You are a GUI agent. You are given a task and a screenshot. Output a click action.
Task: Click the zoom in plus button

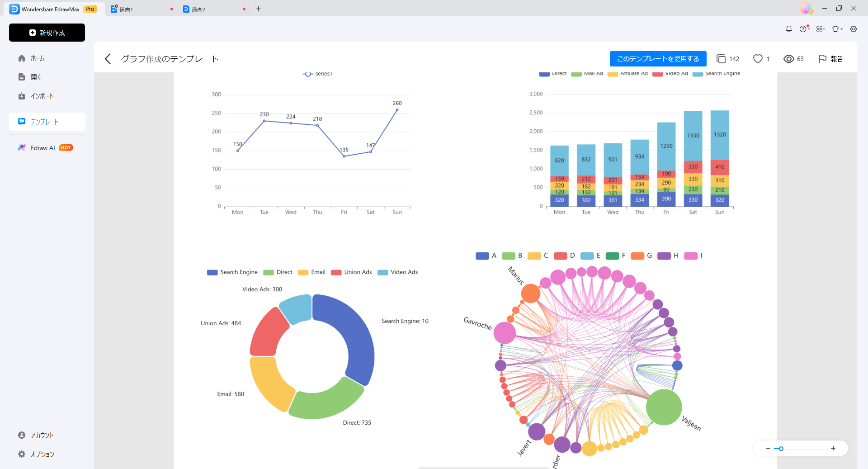click(x=833, y=448)
